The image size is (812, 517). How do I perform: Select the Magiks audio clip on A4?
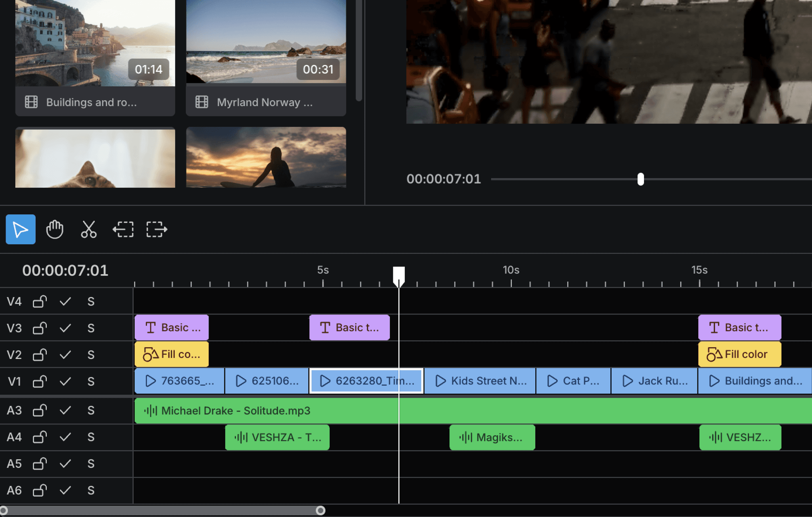tap(492, 437)
